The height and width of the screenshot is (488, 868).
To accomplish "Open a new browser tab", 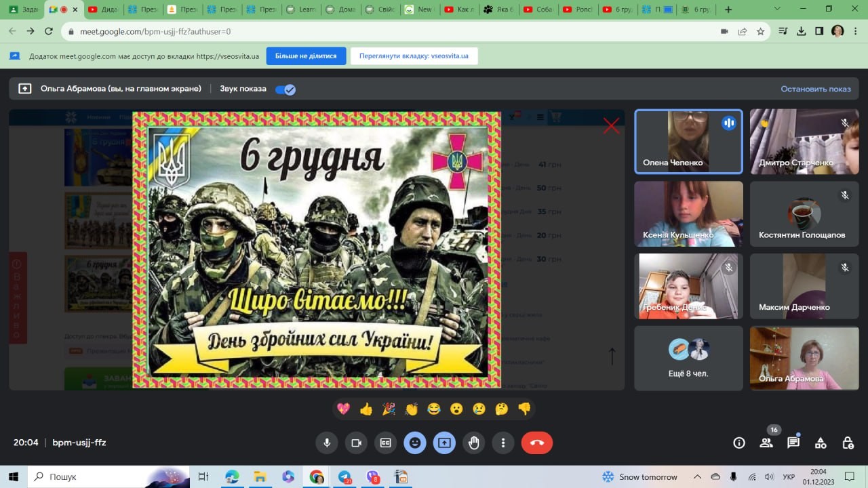I will (x=728, y=9).
